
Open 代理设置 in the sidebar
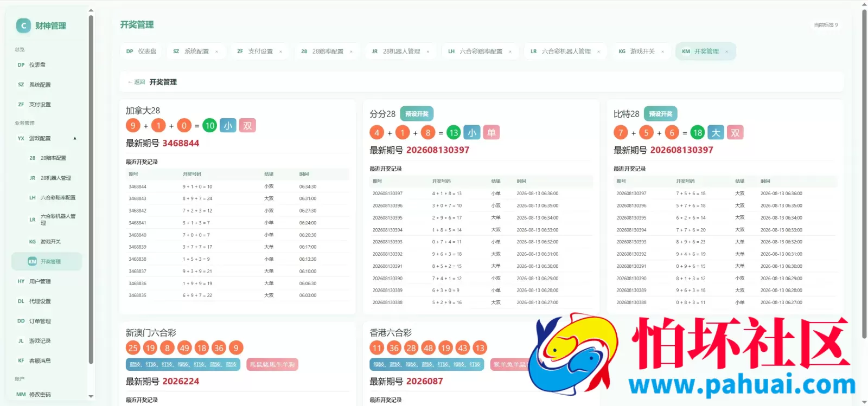click(47, 301)
